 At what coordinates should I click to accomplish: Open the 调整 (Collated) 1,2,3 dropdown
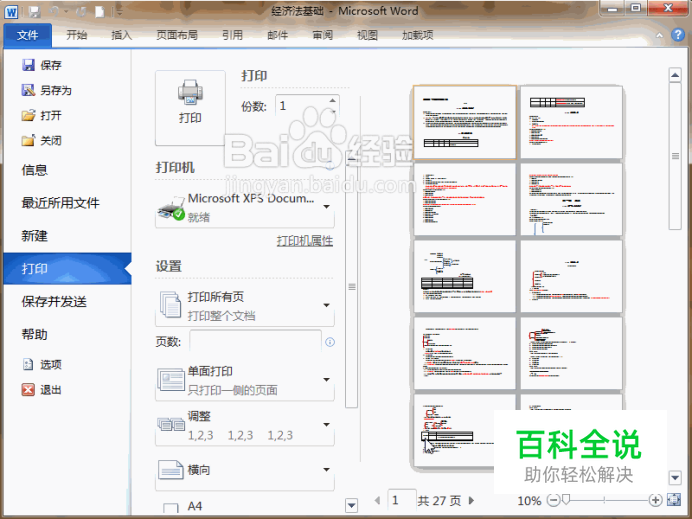coord(244,426)
